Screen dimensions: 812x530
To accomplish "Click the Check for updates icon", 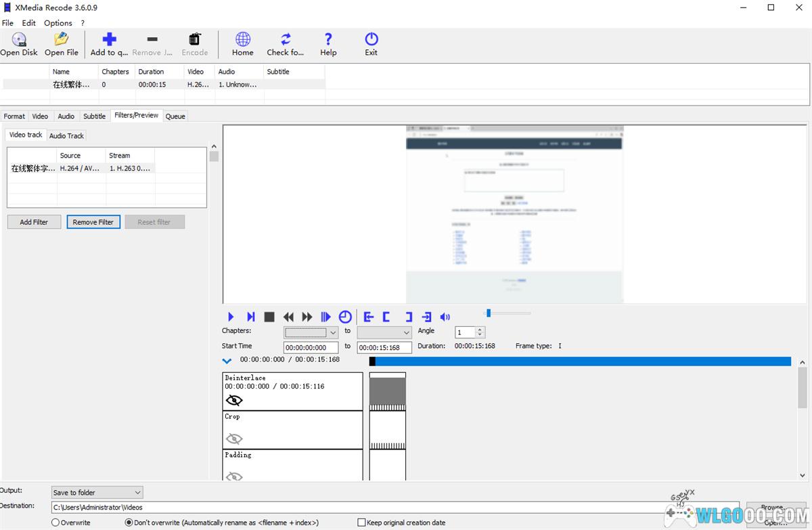I will [286, 40].
